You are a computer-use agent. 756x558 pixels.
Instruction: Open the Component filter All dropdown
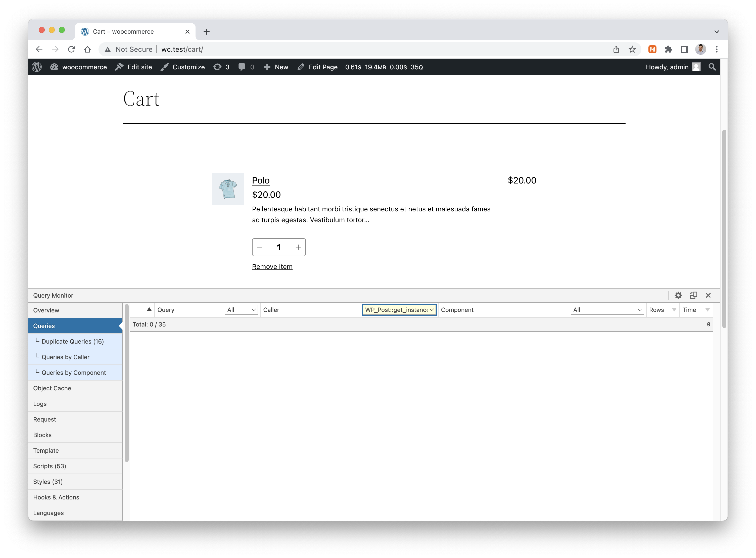(x=607, y=309)
